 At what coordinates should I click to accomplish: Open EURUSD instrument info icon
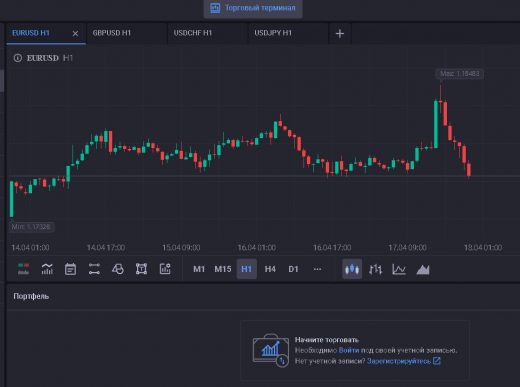[17, 58]
